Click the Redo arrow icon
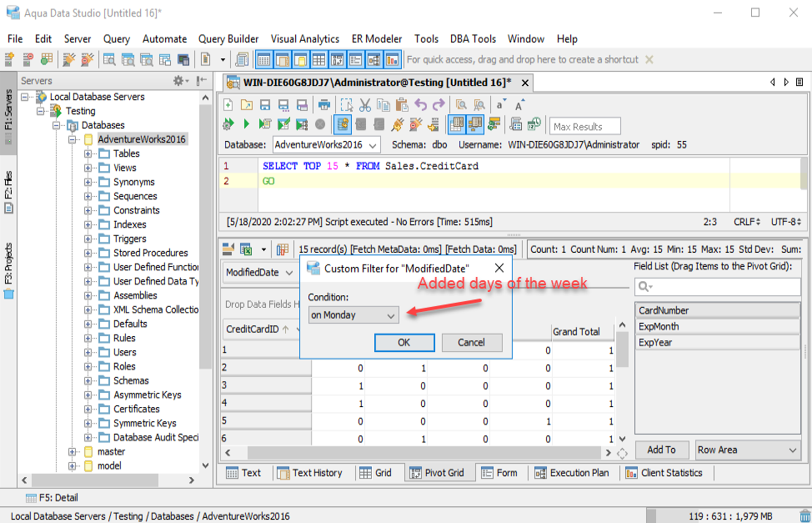 coord(439,105)
